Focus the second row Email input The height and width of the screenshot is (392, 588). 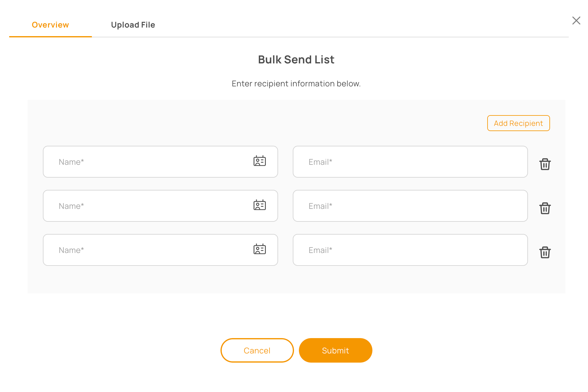point(410,206)
